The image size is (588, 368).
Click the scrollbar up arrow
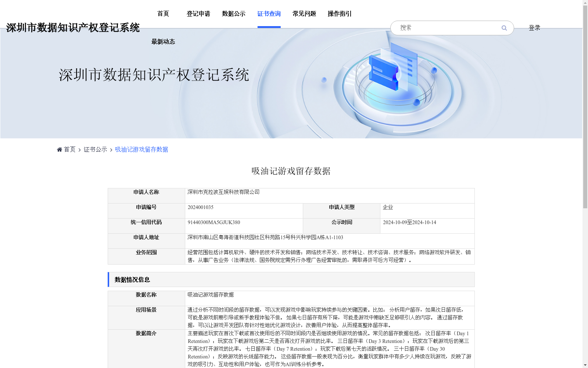pos(585,3)
